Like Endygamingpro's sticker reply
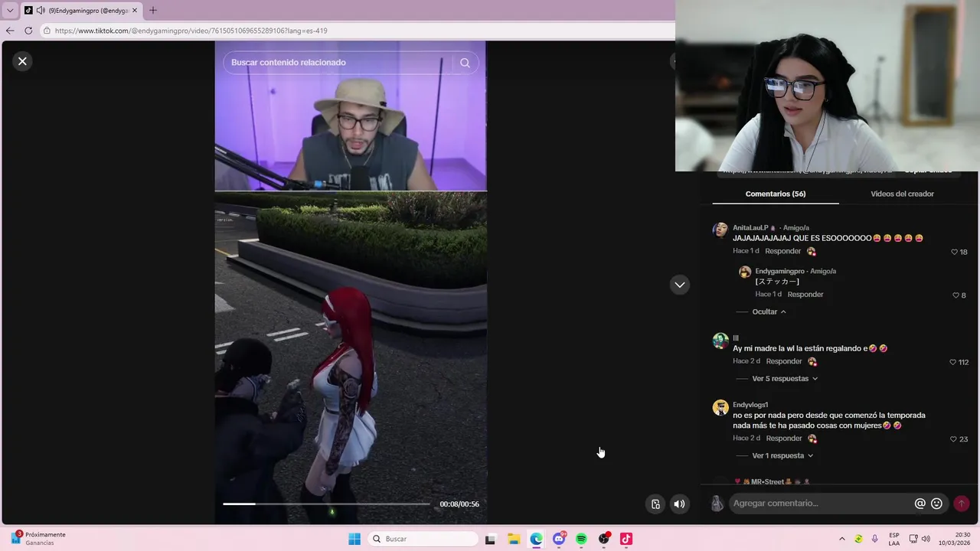 pos(955,295)
